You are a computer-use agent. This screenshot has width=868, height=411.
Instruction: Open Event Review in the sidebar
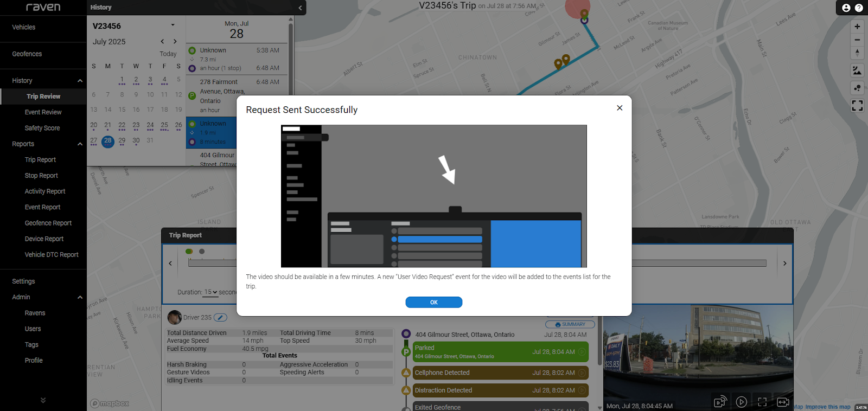pos(43,112)
